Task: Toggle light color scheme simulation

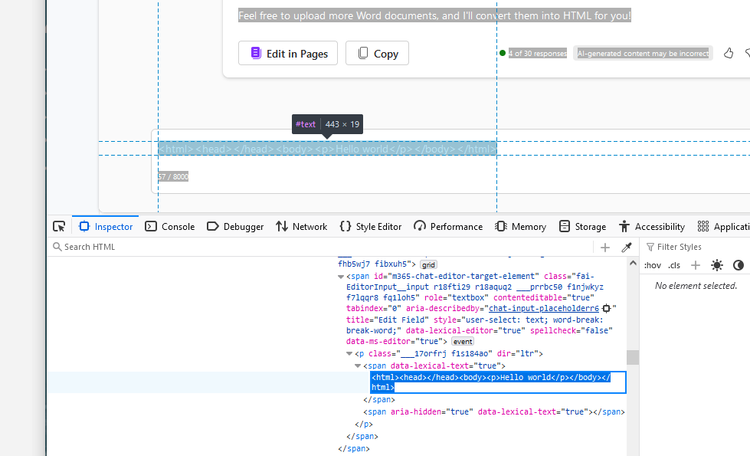Action: click(717, 265)
